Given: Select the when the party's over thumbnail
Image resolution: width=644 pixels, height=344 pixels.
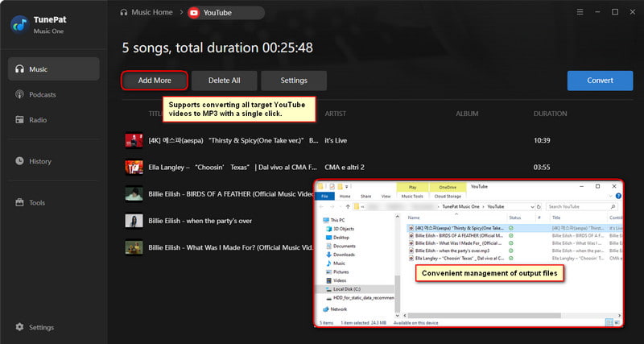Looking at the screenshot, I should tap(134, 221).
